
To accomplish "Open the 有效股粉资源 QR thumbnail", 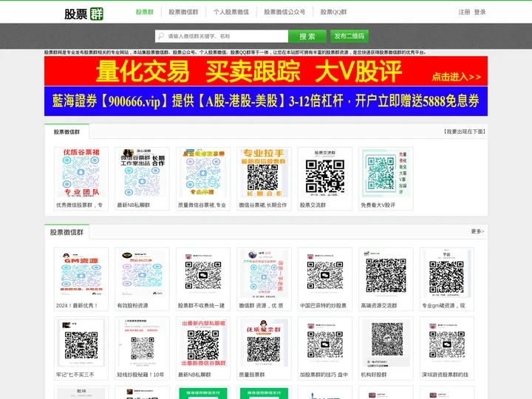I will (142, 273).
